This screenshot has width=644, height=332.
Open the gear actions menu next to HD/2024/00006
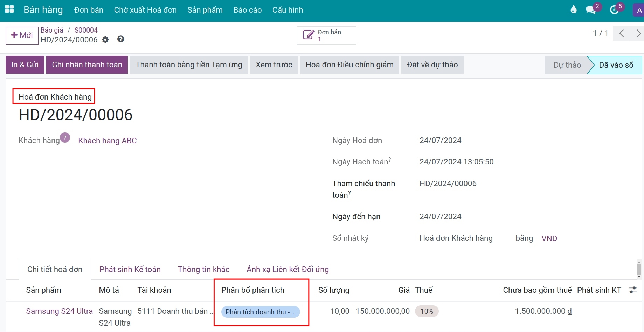tap(105, 40)
